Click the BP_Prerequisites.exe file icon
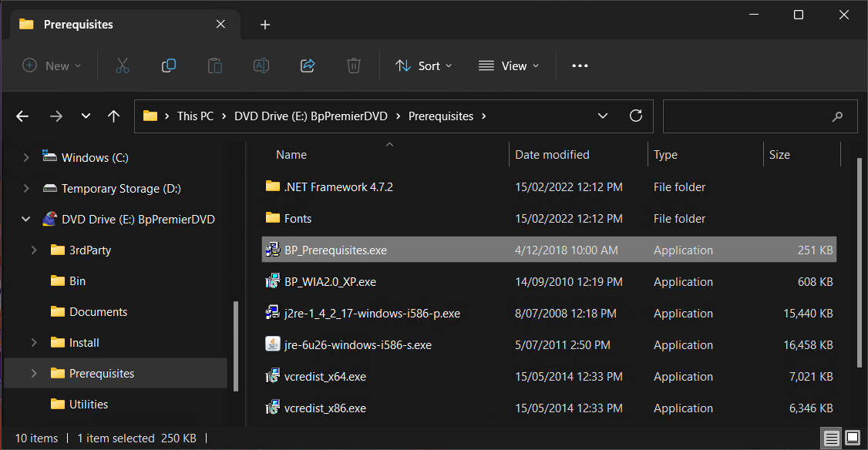 coord(272,250)
